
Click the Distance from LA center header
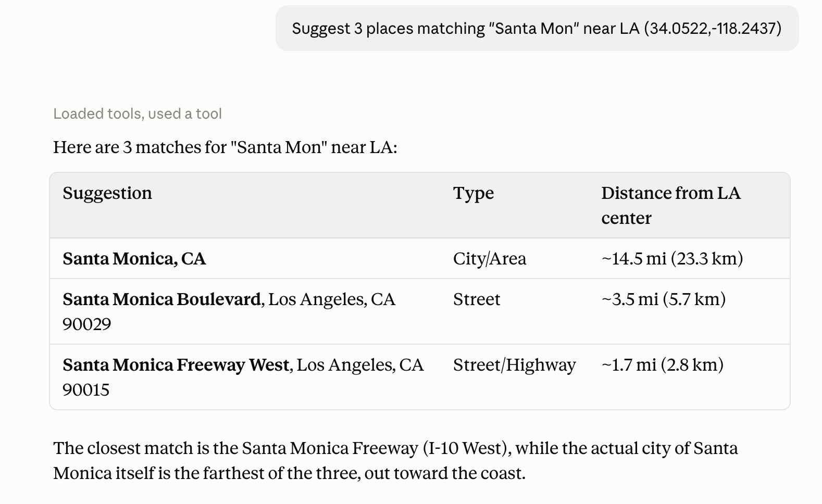click(671, 205)
